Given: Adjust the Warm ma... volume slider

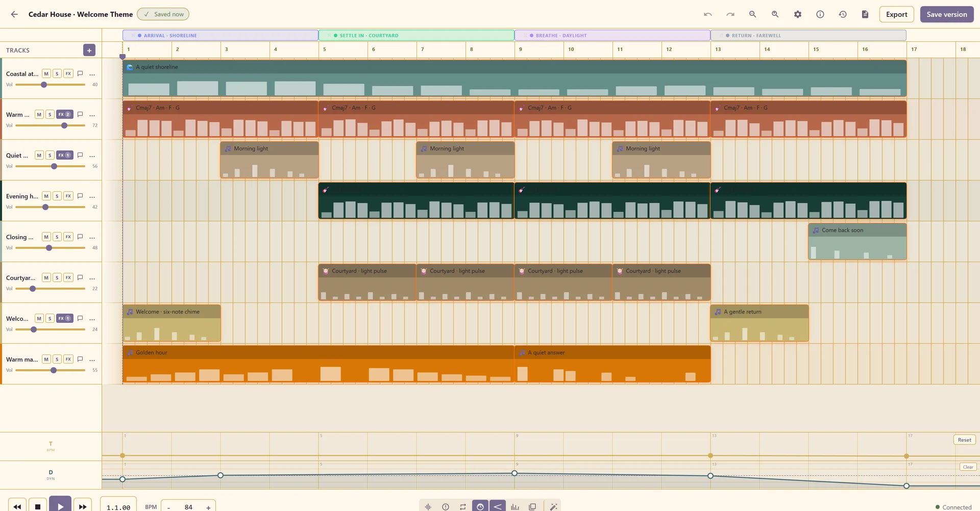Looking at the screenshot, I should click(51, 370).
